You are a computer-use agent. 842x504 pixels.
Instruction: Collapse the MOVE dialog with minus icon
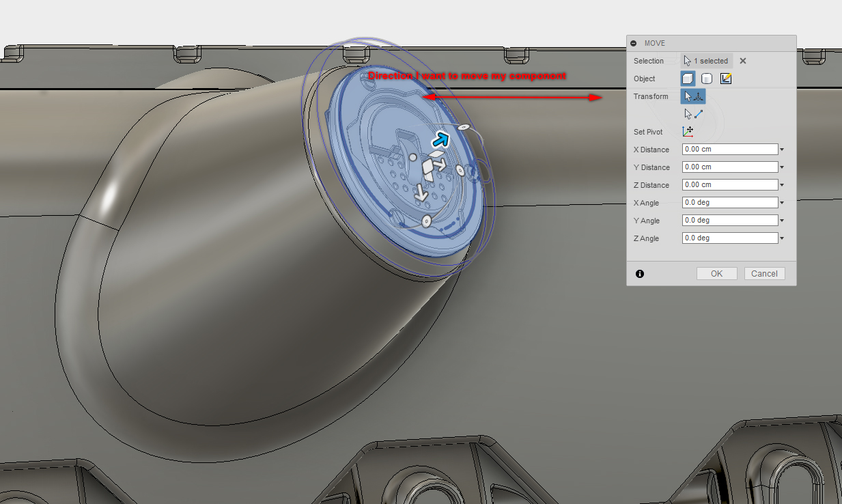coord(634,43)
